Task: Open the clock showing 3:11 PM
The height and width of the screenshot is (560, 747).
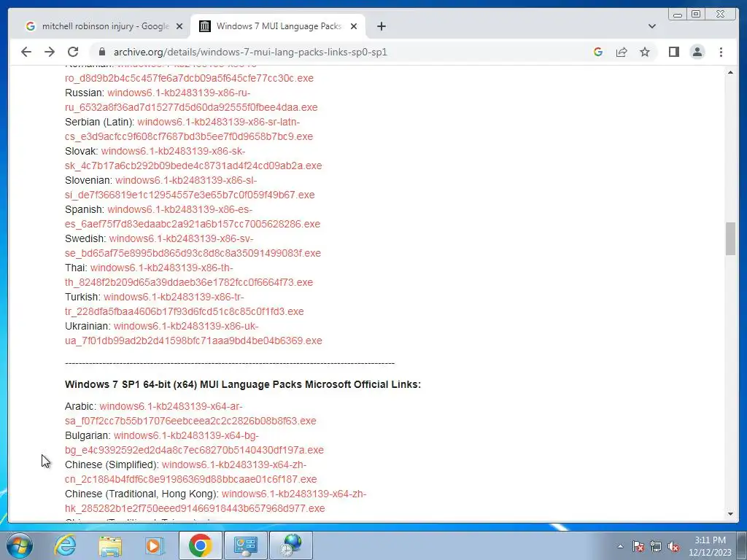Action: (710, 546)
